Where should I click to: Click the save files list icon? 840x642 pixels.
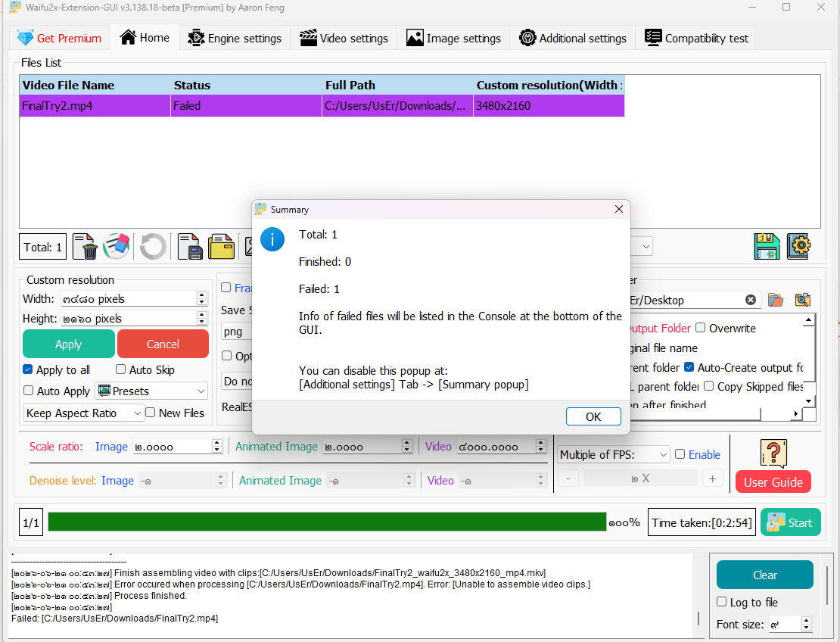[190, 247]
